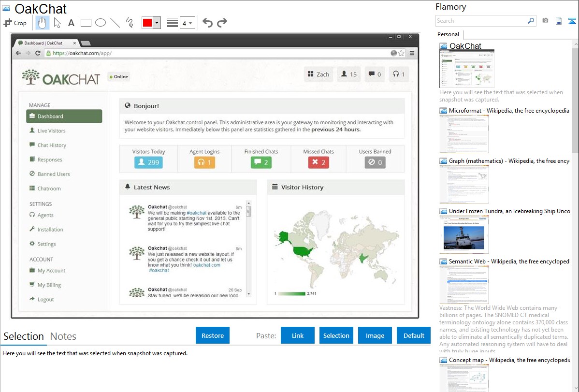Click the line thickness lines icon
Screen dimensions: 579x392
click(173, 23)
